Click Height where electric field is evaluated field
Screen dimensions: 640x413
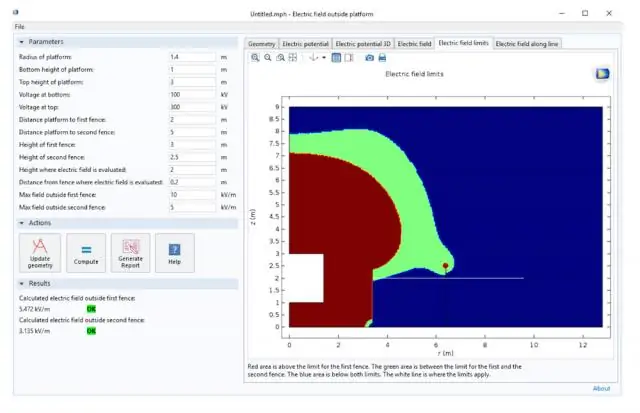(192, 170)
